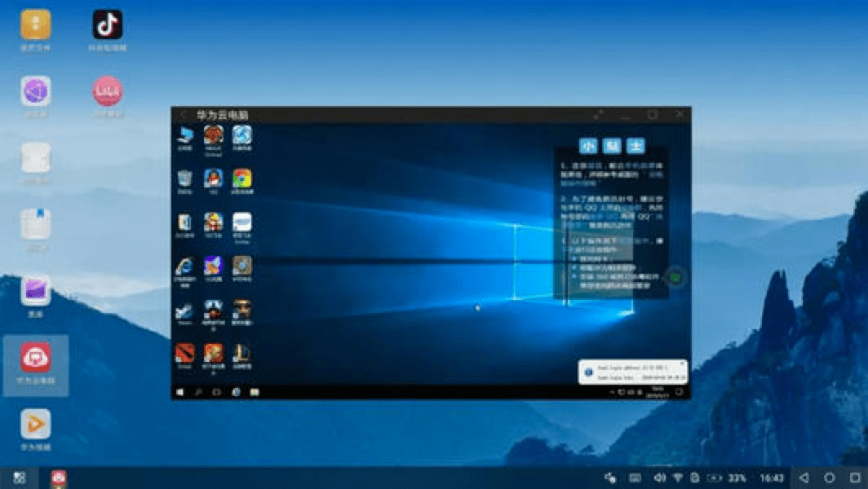868x489 pixels.
Task: Open the yellow-orange app icon at desktop top-left
Action: coord(36,25)
